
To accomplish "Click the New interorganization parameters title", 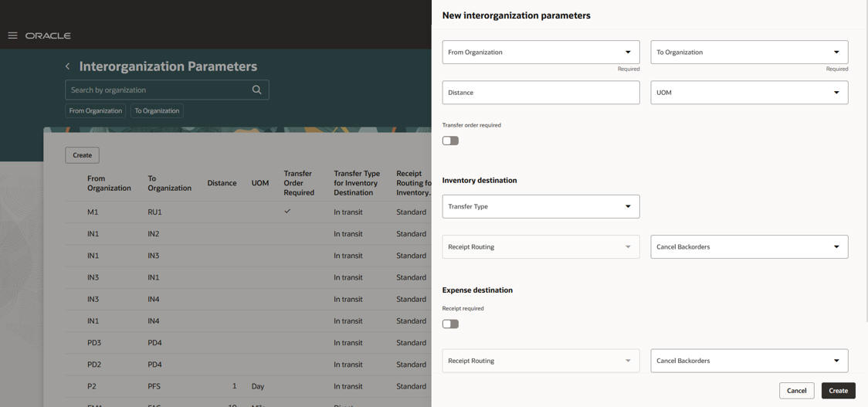I will [x=517, y=15].
